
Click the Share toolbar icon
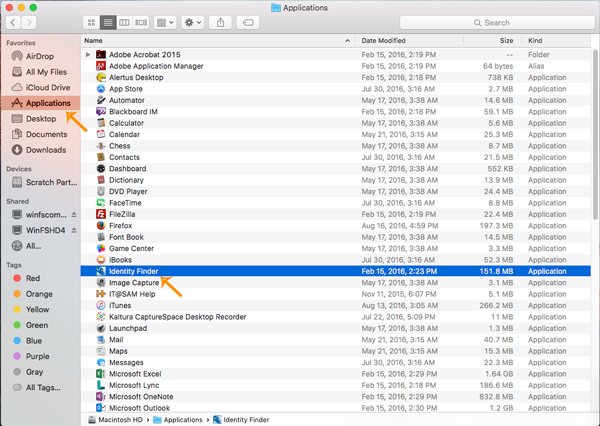[x=220, y=21]
